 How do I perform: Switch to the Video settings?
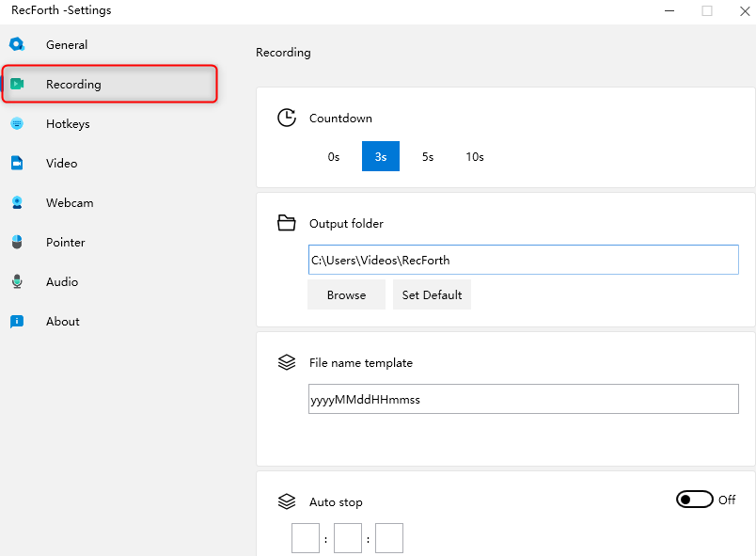[109, 163]
